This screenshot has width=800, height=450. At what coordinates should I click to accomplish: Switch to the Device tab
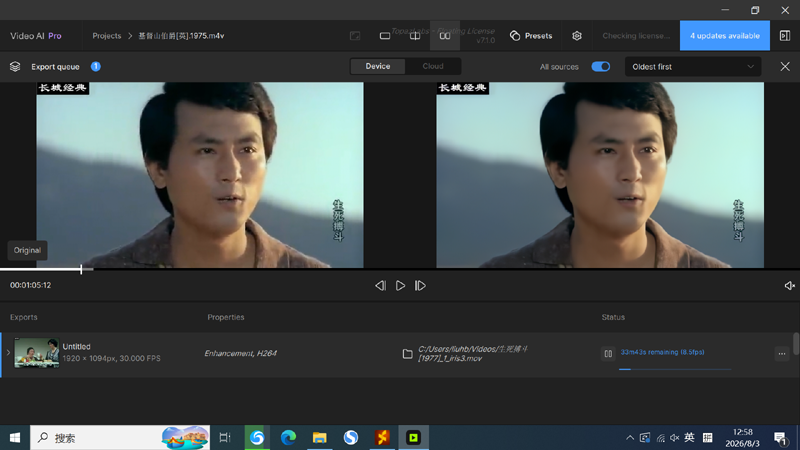click(378, 66)
